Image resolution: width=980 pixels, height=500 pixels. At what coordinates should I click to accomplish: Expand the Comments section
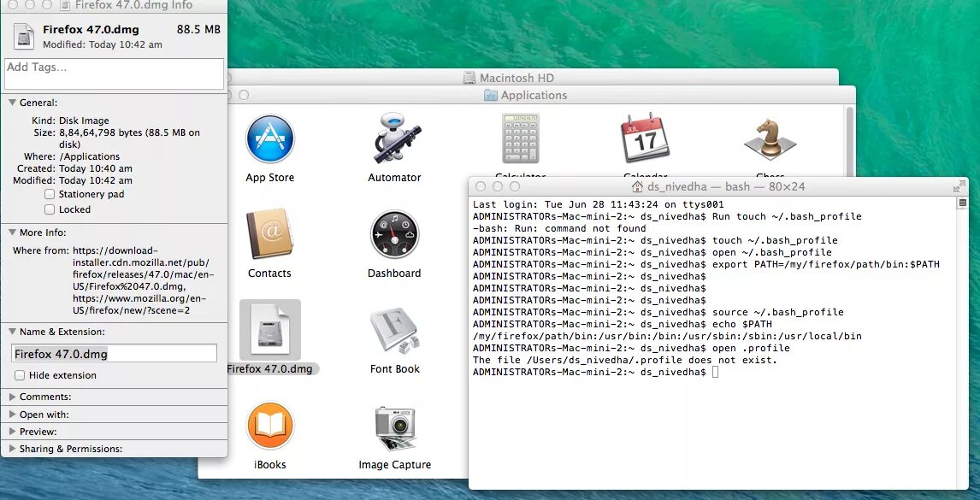(12, 397)
